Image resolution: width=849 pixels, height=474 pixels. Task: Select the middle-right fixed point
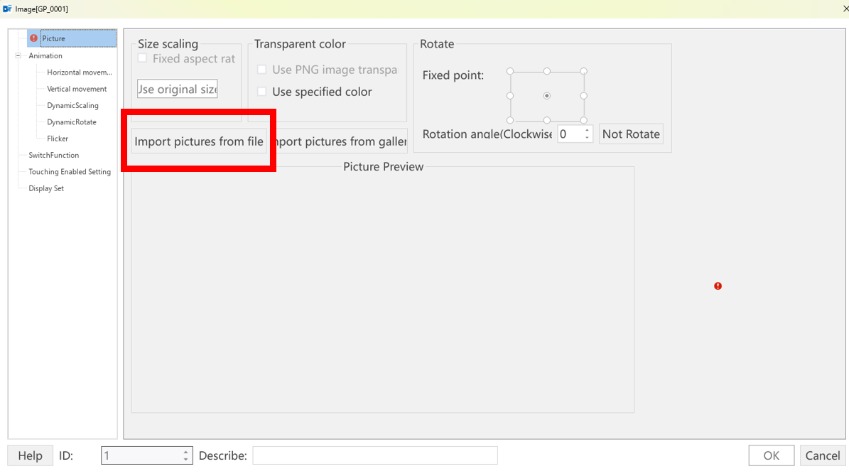(x=584, y=96)
